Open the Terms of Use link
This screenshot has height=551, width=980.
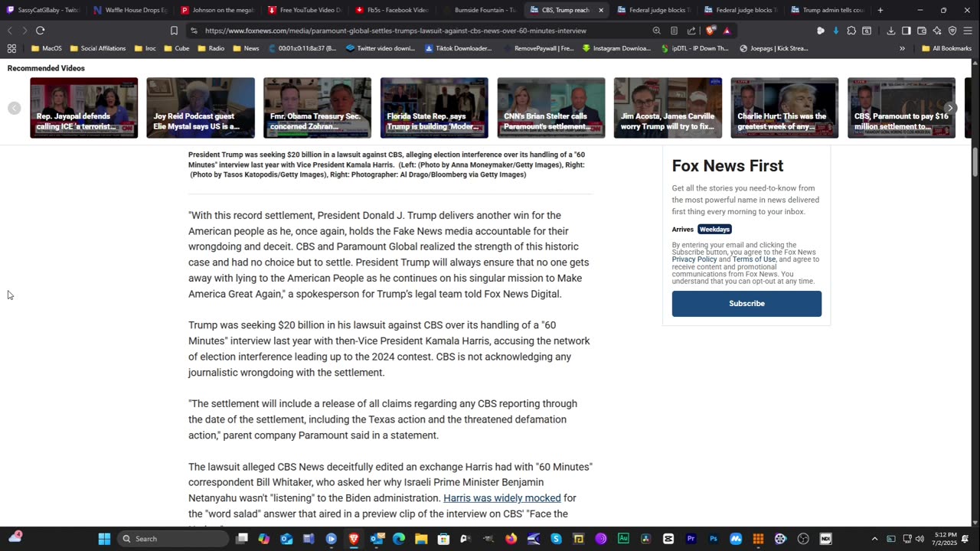(754, 259)
